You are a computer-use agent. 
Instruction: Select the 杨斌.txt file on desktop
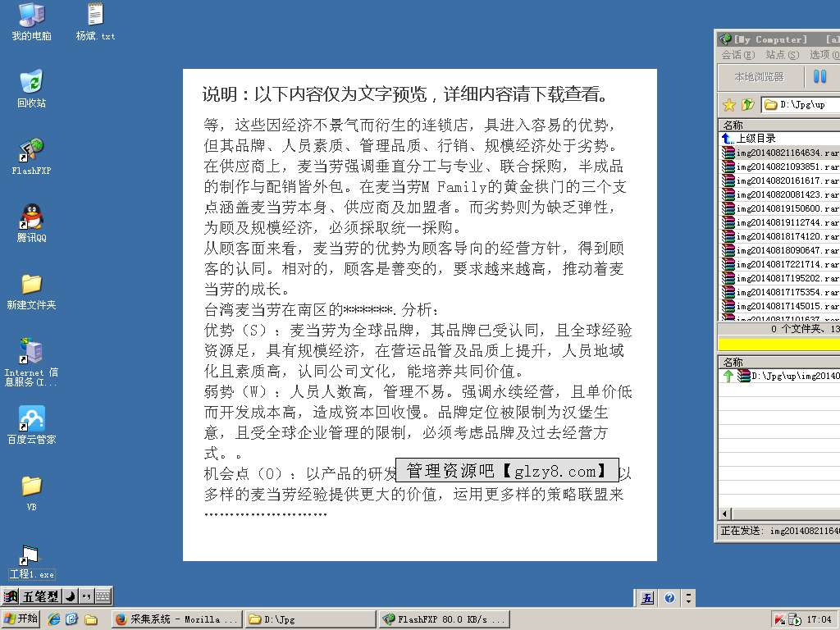[95, 21]
